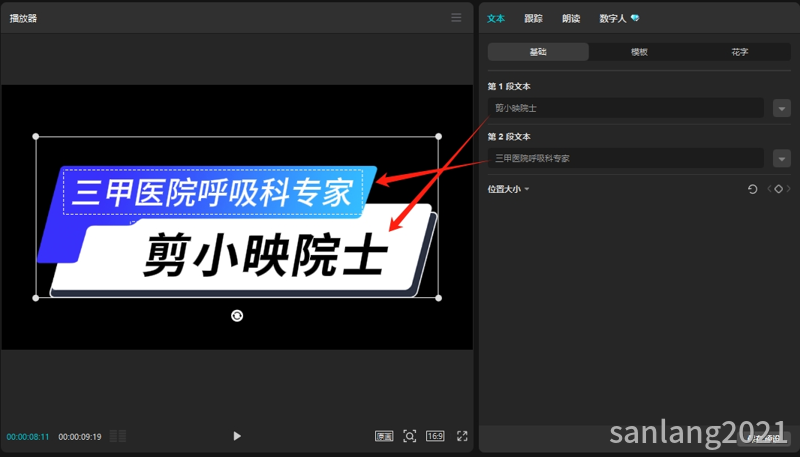Go to previous keyframe arrow
This screenshot has height=457, width=800.
click(769, 189)
